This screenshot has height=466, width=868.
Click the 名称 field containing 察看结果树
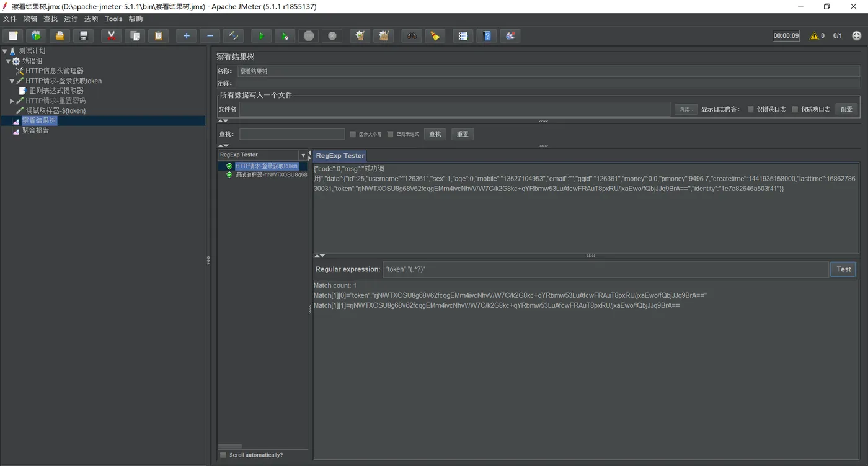point(549,71)
